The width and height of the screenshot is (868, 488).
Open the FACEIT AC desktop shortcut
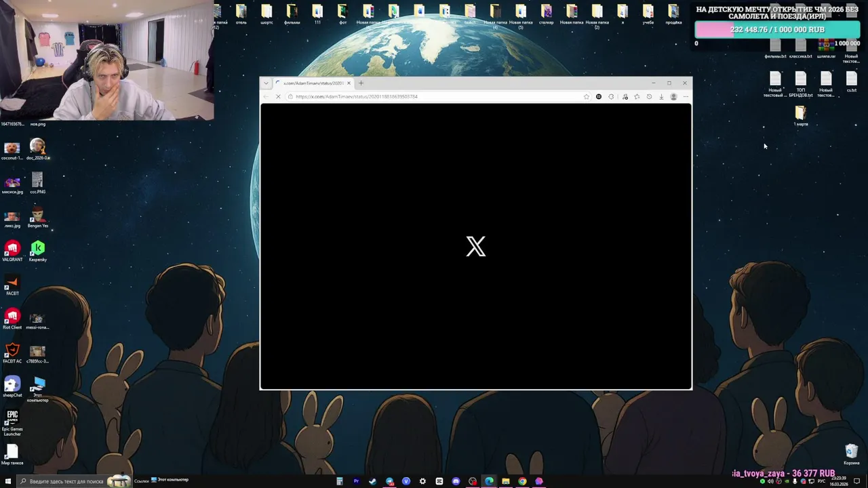pos(12,353)
